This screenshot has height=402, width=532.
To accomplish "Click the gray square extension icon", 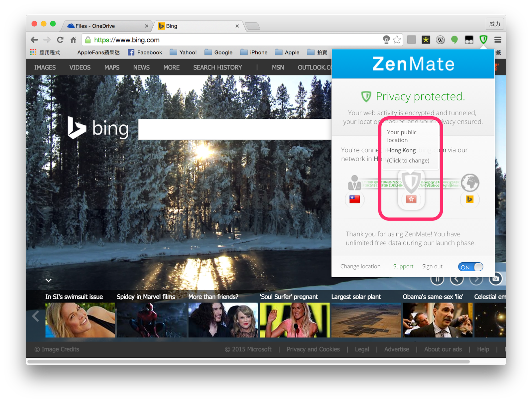I will click(x=411, y=40).
